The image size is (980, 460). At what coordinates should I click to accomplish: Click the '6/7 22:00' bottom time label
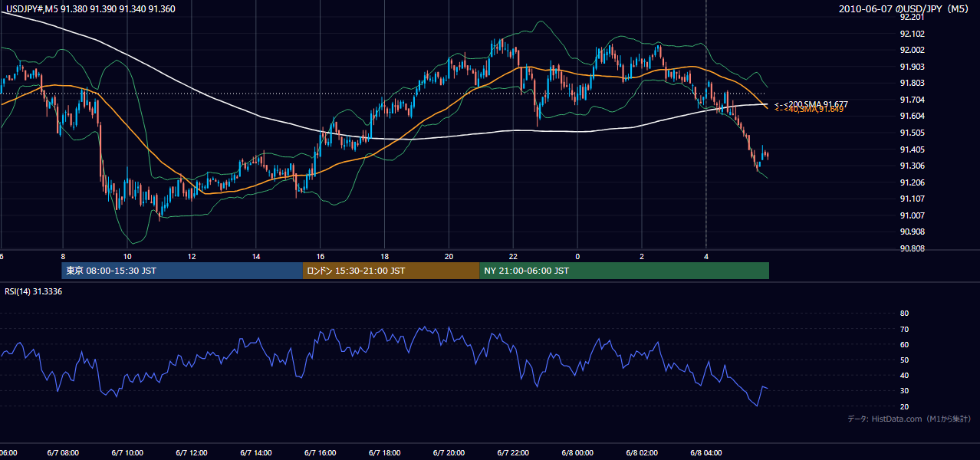coord(514,453)
